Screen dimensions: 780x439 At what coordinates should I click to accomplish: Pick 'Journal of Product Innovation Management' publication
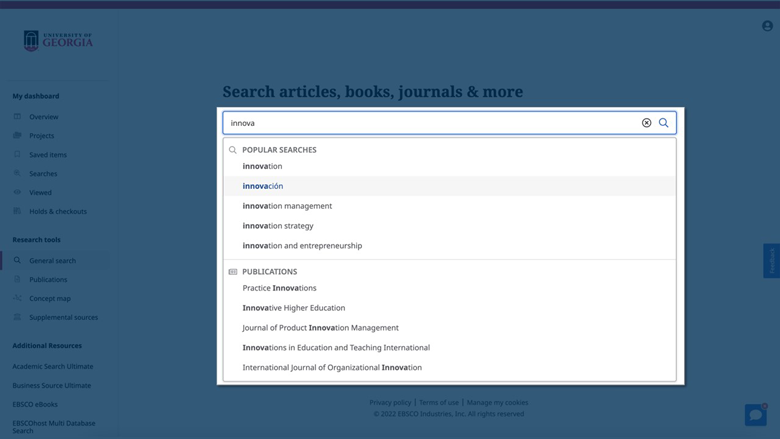click(x=320, y=328)
